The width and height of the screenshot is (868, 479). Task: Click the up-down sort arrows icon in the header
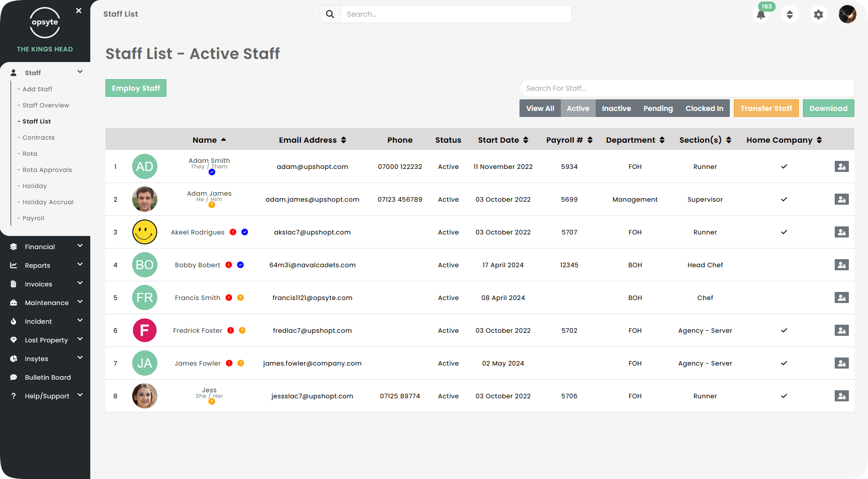tap(790, 14)
